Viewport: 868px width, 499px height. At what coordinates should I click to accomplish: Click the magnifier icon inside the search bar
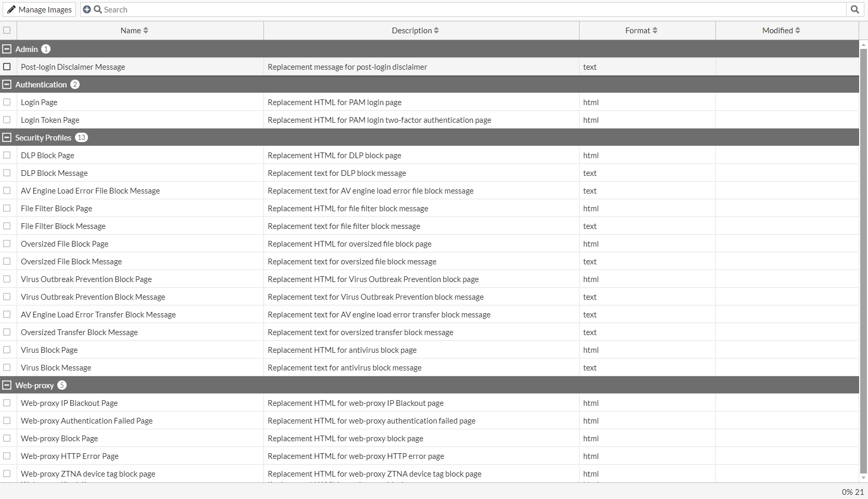pyautogui.click(x=97, y=9)
